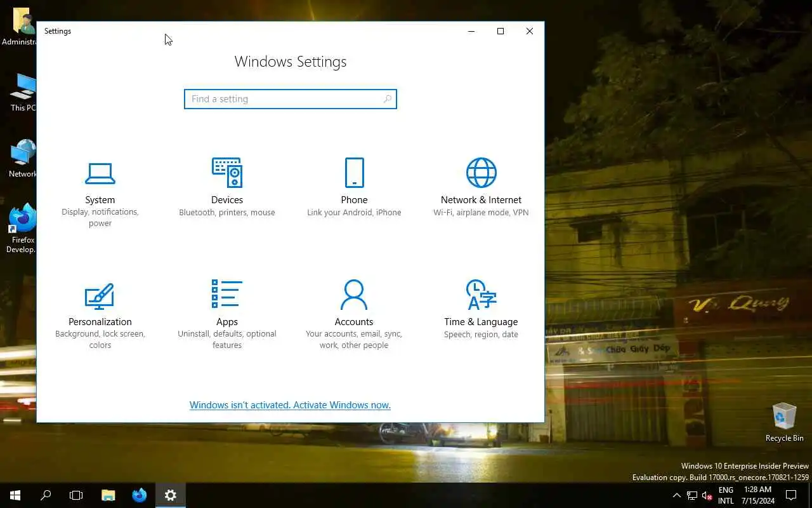Open the Network & Internet globe icon
Screen dimensions: 812x508
click(x=481, y=173)
